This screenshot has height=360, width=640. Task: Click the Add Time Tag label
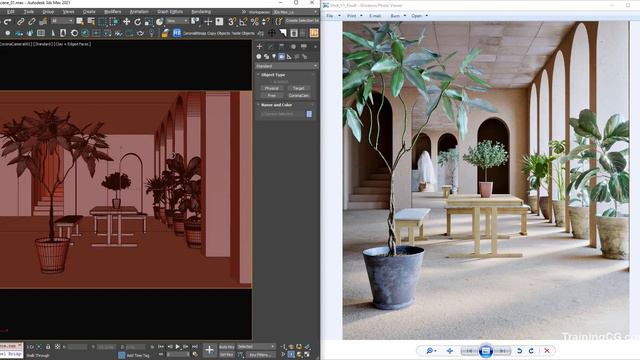pyautogui.click(x=138, y=356)
